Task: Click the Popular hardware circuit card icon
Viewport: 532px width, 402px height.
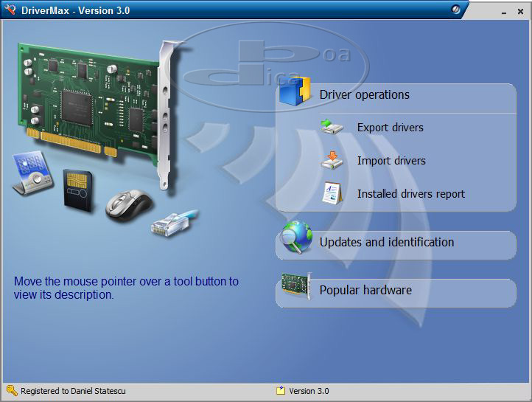Action: (x=295, y=285)
